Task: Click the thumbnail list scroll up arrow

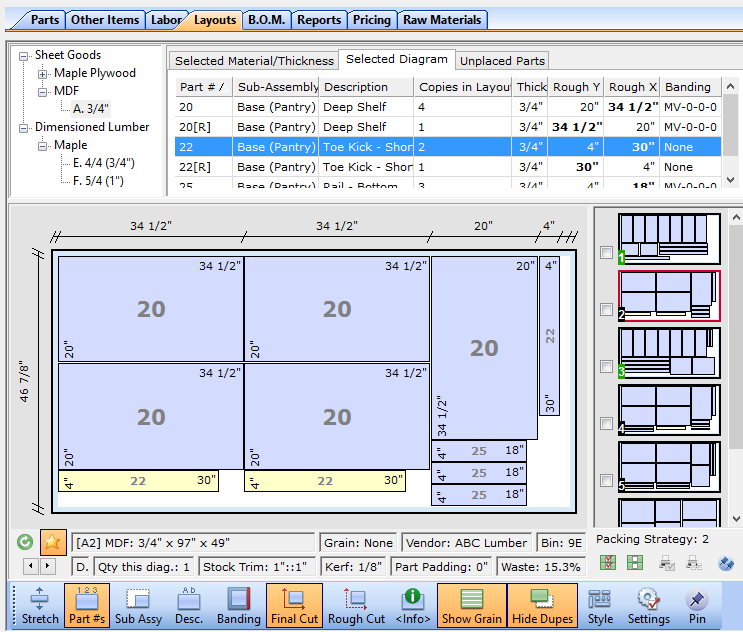Action: coord(736,217)
